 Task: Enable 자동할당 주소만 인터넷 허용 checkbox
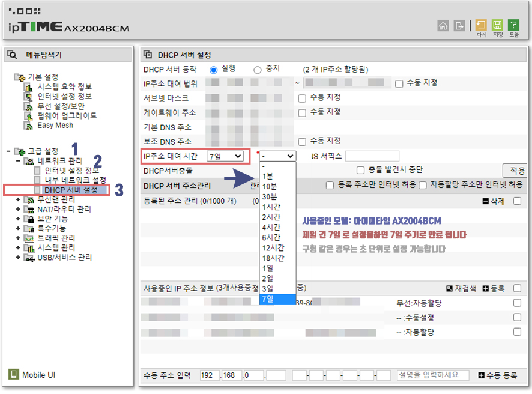pos(422,186)
